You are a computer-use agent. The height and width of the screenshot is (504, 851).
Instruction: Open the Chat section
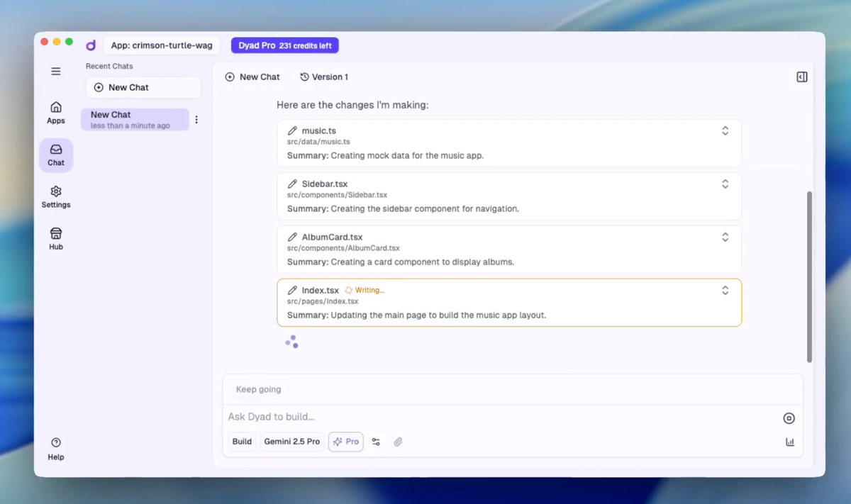pyautogui.click(x=56, y=155)
